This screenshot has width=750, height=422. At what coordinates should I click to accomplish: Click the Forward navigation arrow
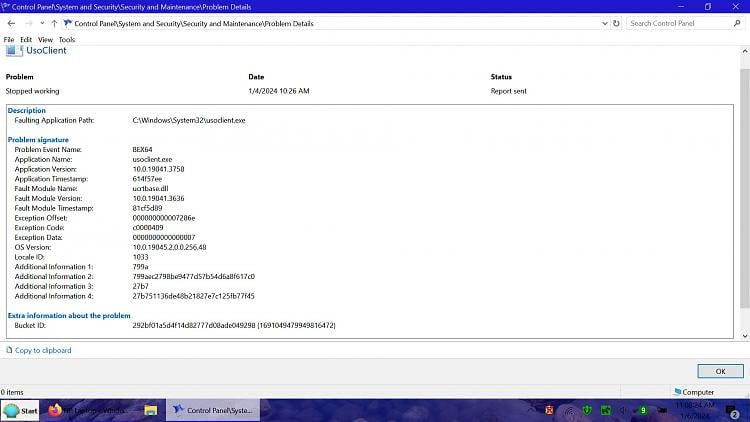point(29,23)
